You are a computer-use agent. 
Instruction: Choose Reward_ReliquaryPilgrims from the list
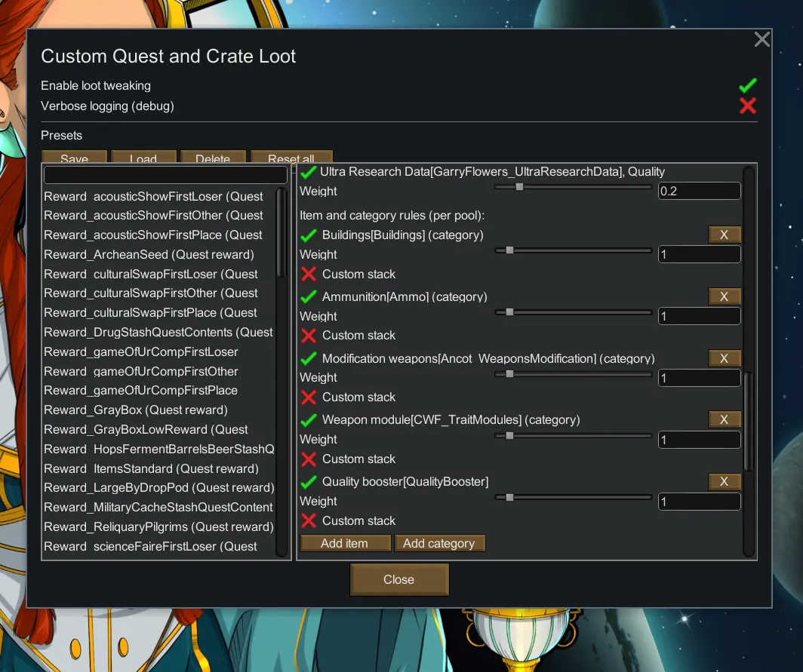point(158,526)
